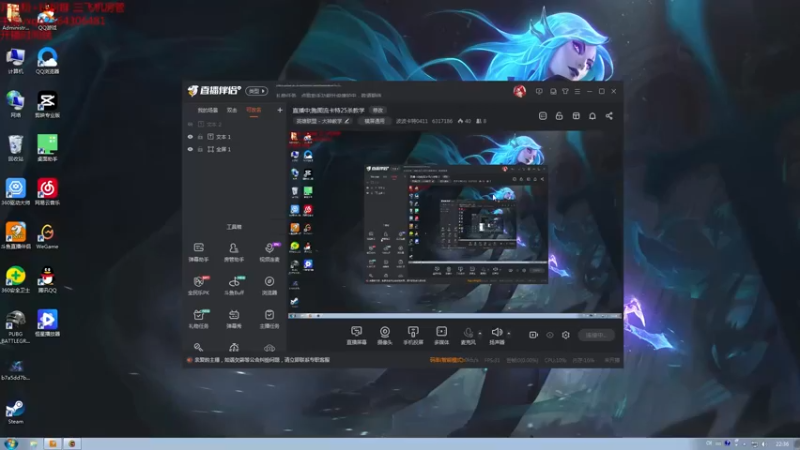Expand the microphone options arrow
The height and width of the screenshot is (450, 800).
pyautogui.click(x=480, y=333)
